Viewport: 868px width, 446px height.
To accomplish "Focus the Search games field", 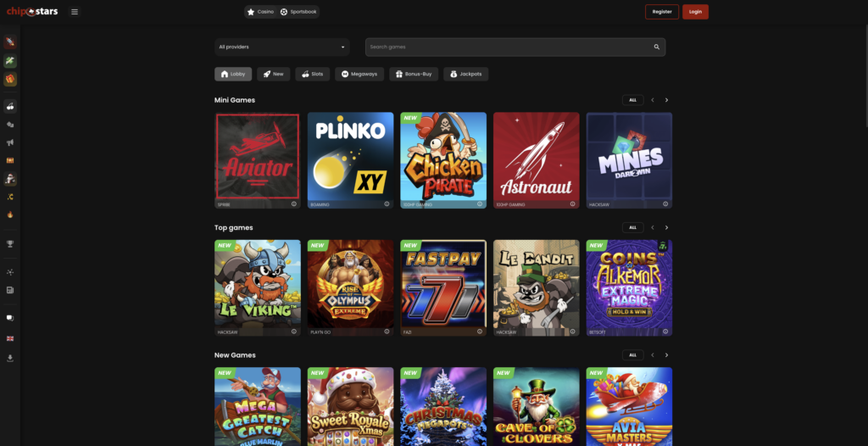I will [x=515, y=47].
